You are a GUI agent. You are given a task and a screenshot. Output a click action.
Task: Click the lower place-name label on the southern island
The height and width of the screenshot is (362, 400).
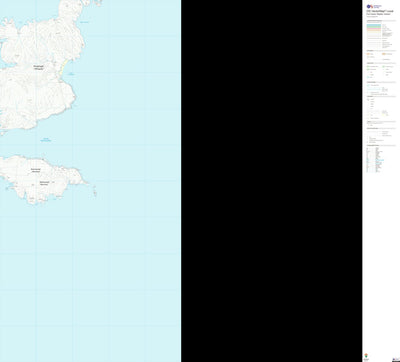pyautogui.click(x=44, y=183)
